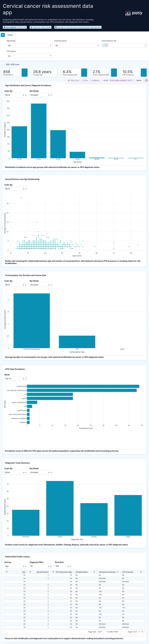Click the Hormonal Contraceptives bar

32,321
